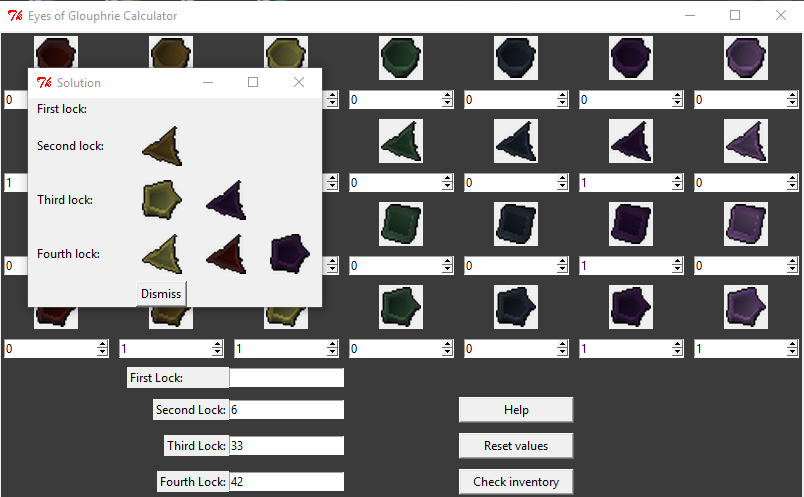The image size is (804, 497).
Task: Click the Tk feather icon in the Solution title bar
Action: pos(44,83)
